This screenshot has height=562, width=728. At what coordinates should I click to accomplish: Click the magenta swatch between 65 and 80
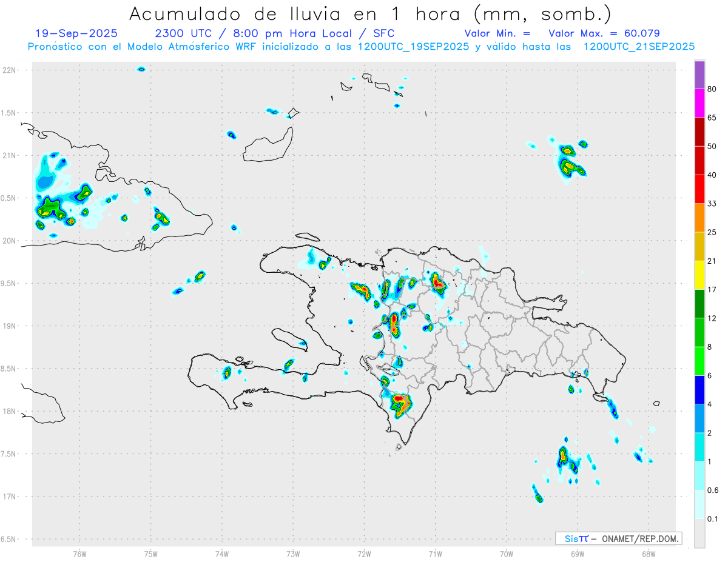699,103
